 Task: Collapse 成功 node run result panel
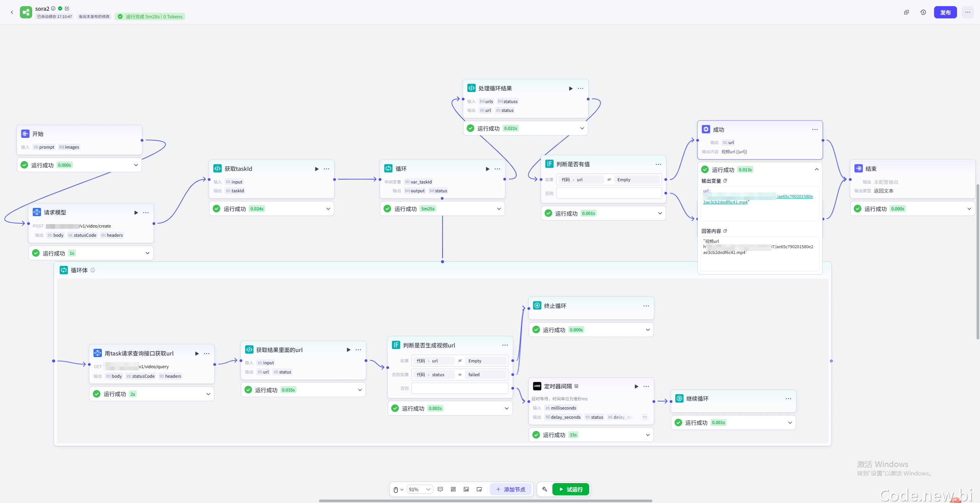point(817,169)
